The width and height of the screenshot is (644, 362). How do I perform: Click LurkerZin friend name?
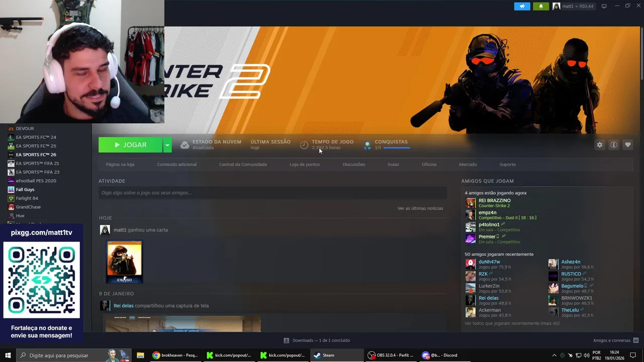tap(489, 286)
